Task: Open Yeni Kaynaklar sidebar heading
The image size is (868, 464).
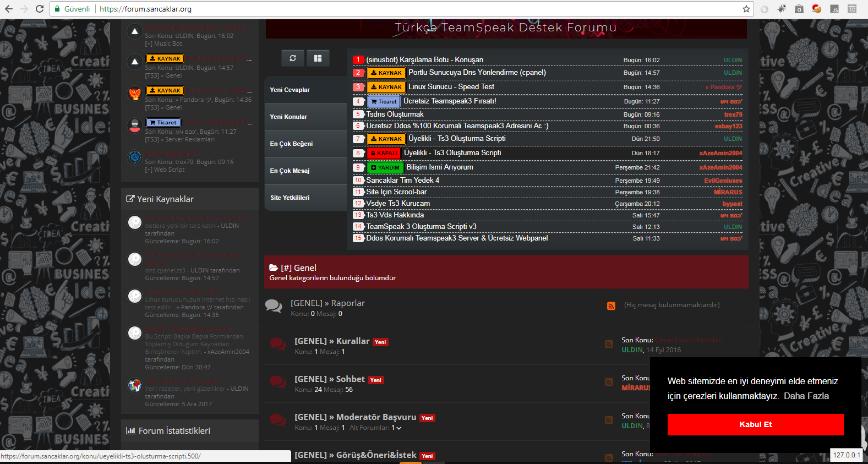Action: [x=165, y=199]
